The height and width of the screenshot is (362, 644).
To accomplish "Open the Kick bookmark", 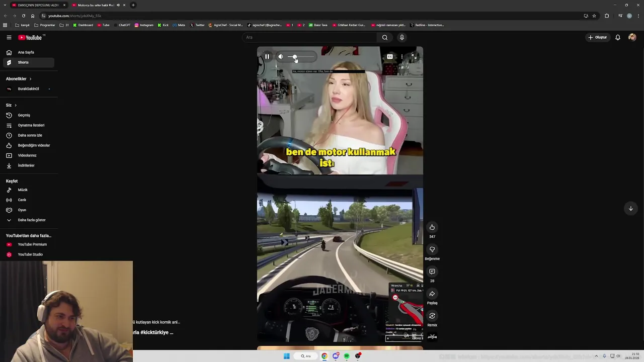I will (163, 25).
